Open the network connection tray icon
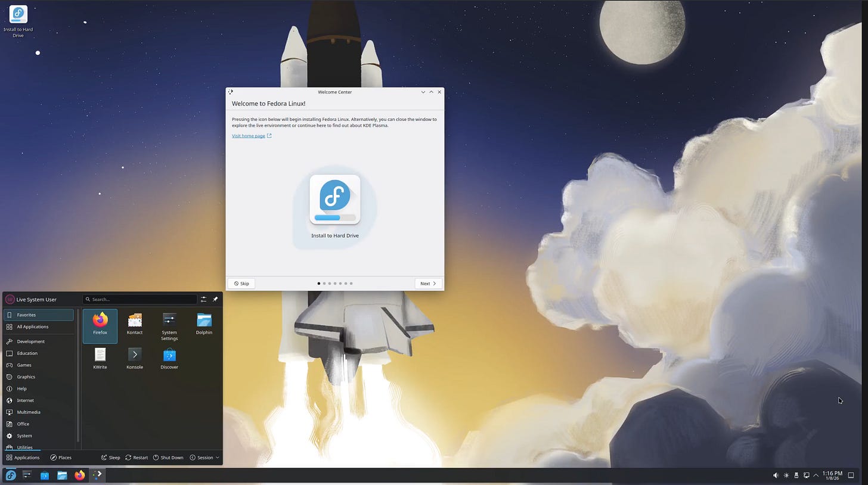 [x=807, y=475]
